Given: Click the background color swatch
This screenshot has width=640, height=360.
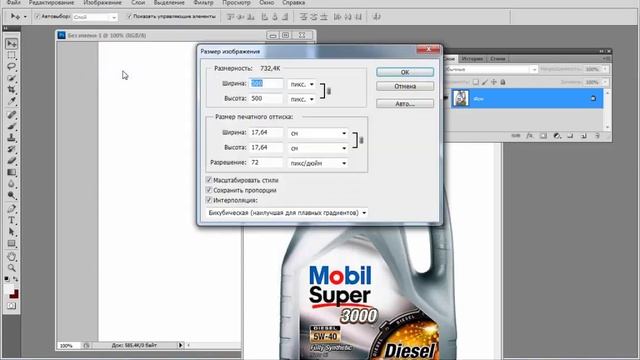Looking at the screenshot, I should 15,294.
